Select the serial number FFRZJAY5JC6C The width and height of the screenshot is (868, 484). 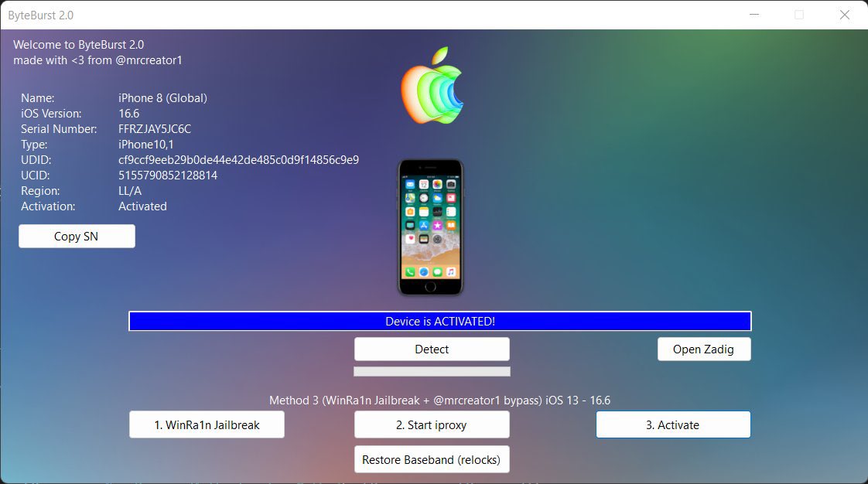(155, 129)
